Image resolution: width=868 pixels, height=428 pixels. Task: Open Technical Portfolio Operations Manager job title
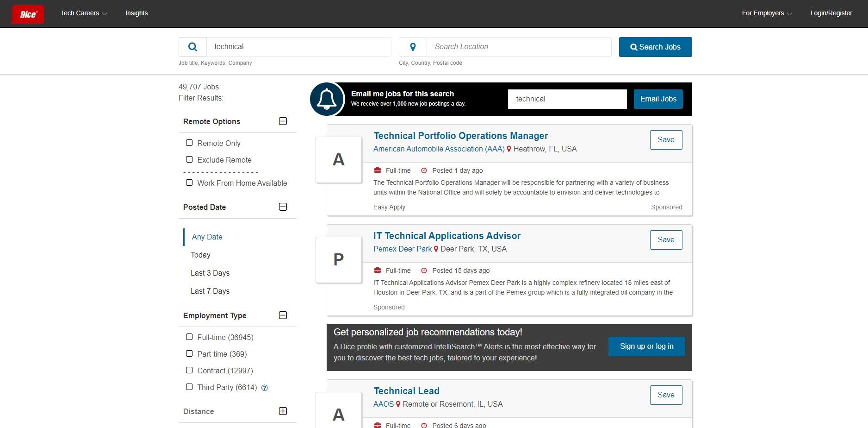pyautogui.click(x=461, y=136)
